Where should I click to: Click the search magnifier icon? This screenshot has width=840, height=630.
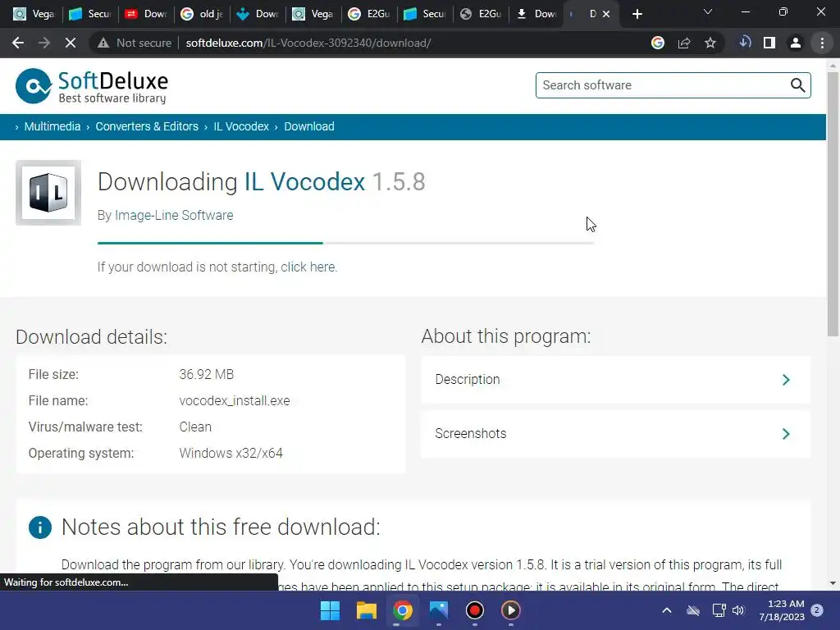tap(797, 85)
